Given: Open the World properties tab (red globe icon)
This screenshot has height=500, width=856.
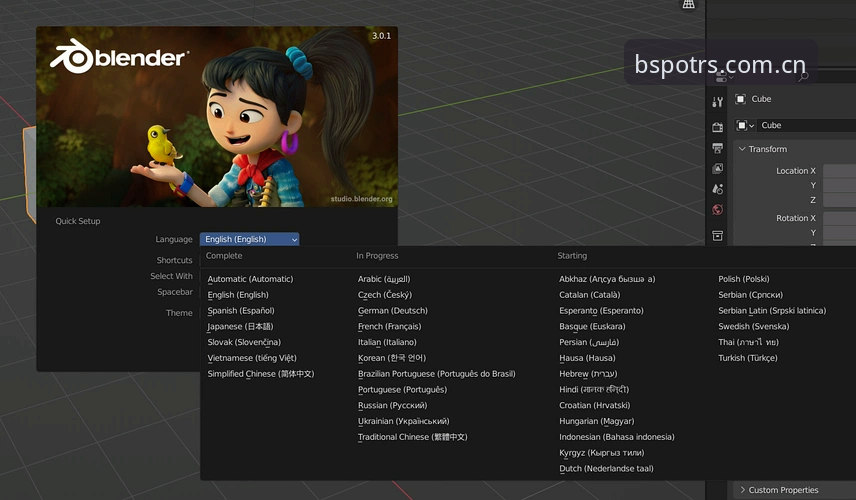Looking at the screenshot, I should tap(717, 210).
